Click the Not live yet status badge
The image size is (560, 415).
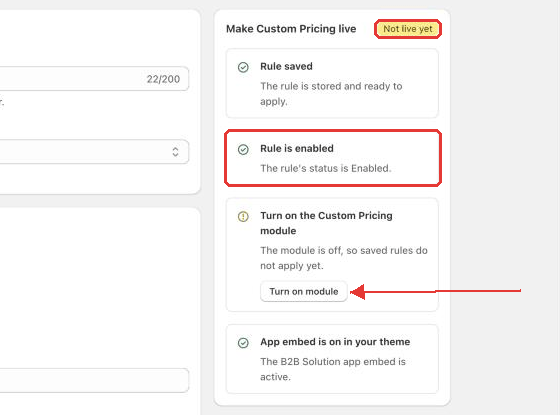408,29
